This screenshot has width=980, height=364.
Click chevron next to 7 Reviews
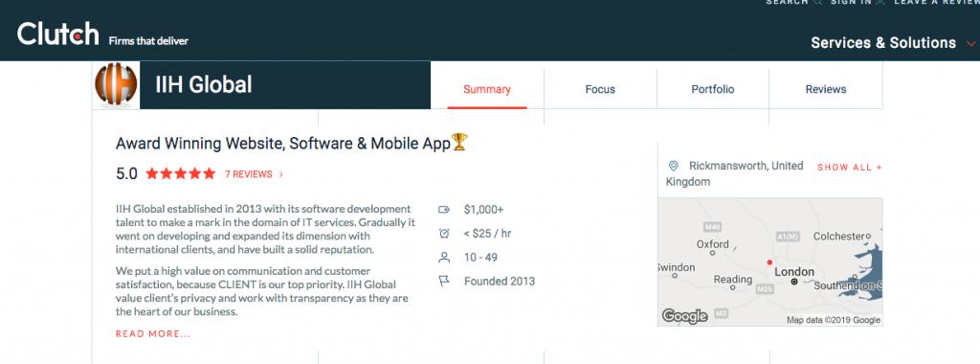click(280, 174)
